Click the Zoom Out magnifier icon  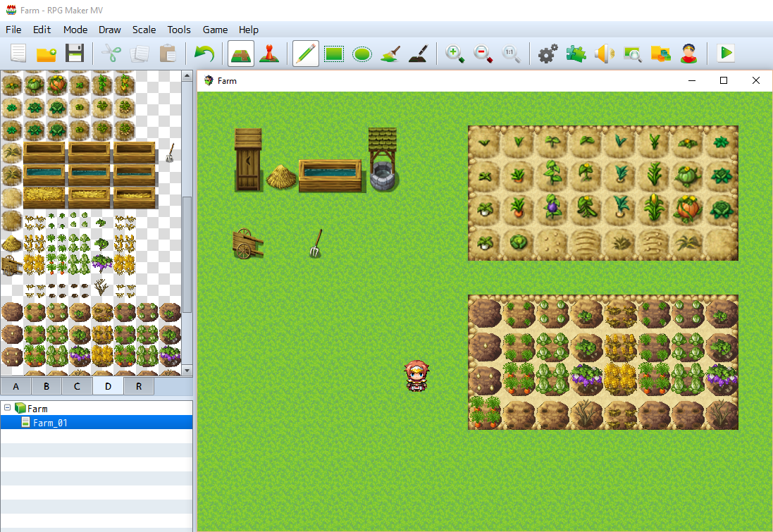pos(483,54)
